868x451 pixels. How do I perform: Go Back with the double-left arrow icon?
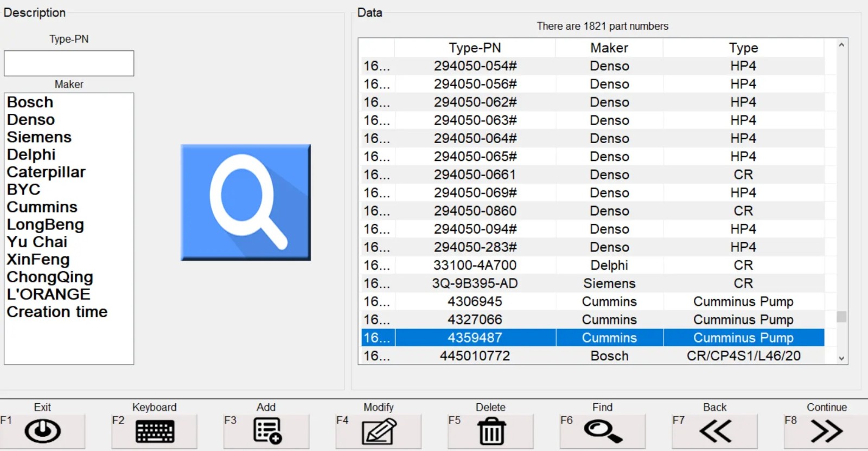click(x=715, y=432)
